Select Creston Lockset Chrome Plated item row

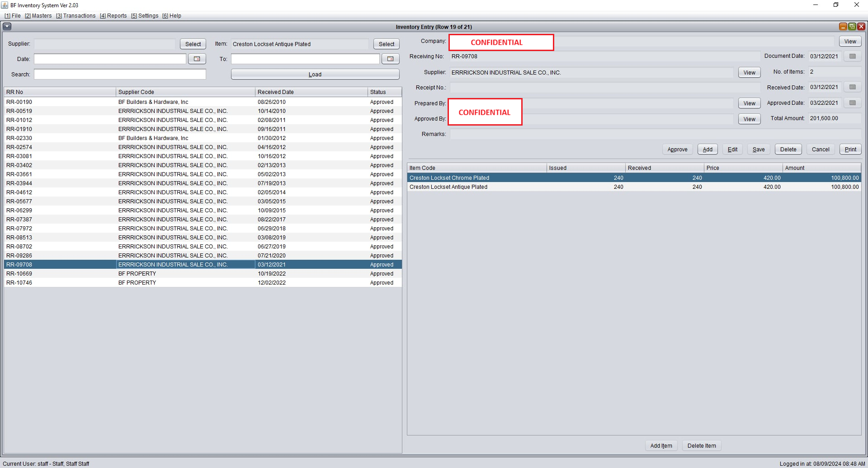tap(634, 178)
